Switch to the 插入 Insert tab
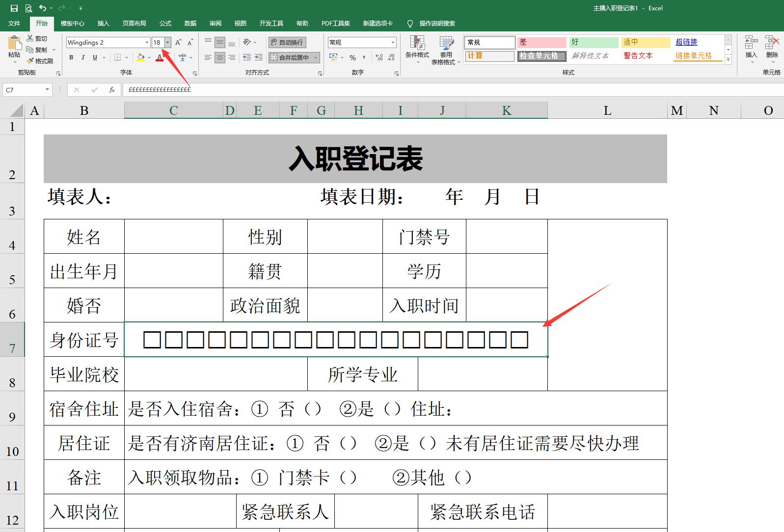 point(103,23)
